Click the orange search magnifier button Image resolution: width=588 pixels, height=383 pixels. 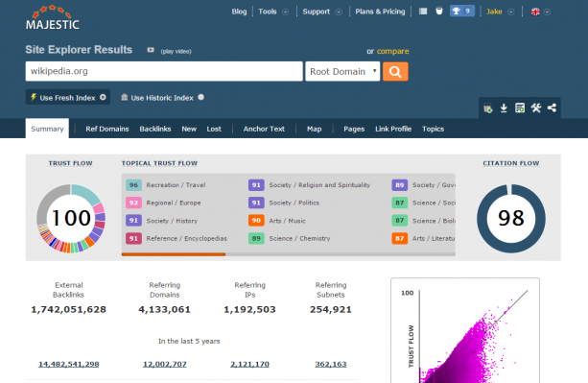(395, 71)
